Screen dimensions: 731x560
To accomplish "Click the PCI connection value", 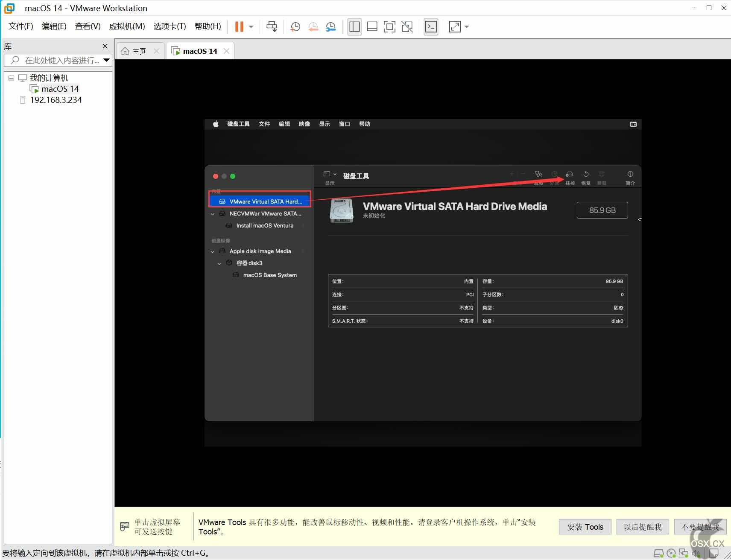I will click(x=470, y=295).
